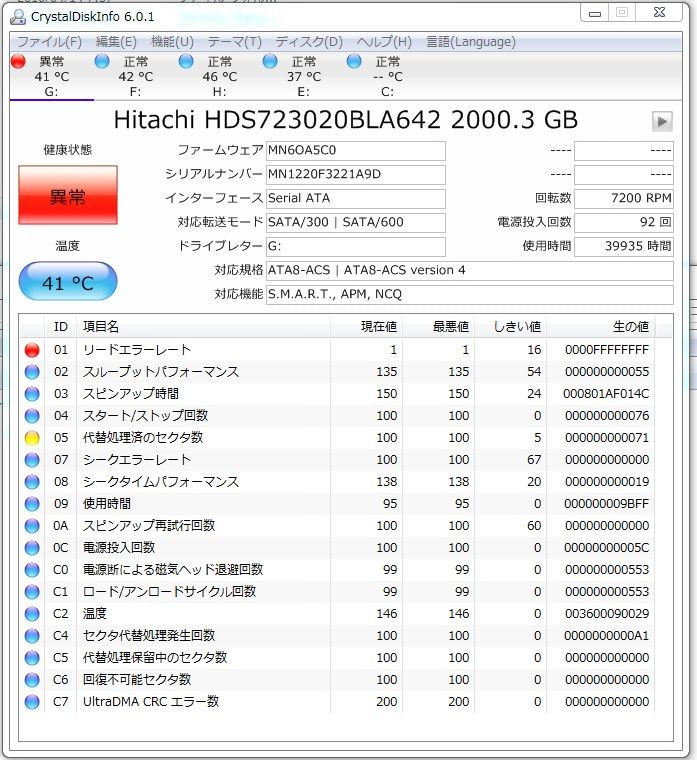Open the テーマ(T) menu
Image resolution: width=697 pixels, height=760 pixels.
click(x=235, y=42)
